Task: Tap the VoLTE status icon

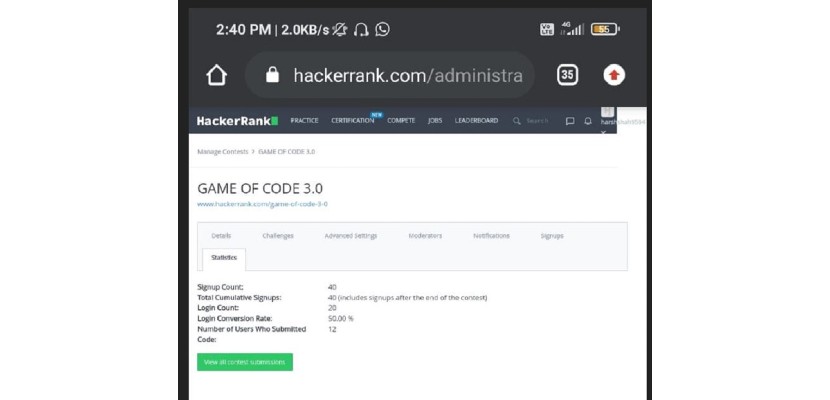Action: point(547,30)
